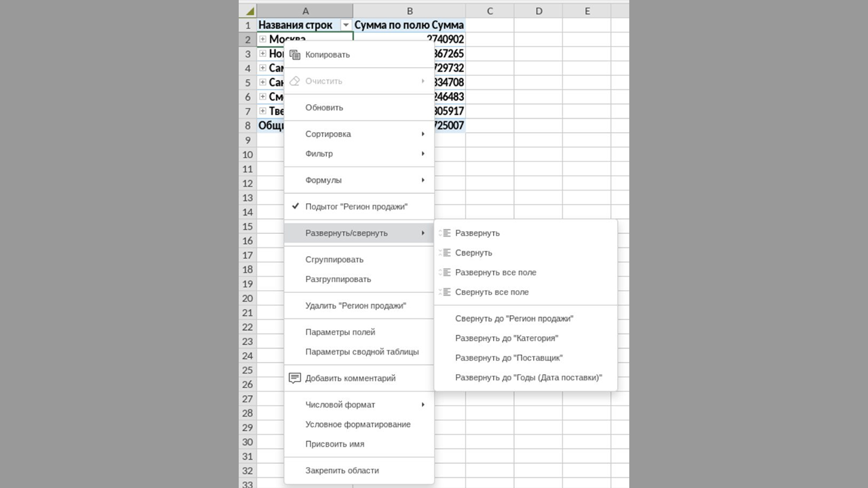Open the Сортировка submenu
868x488 pixels.
pyautogui.click(x=359, y=134)
